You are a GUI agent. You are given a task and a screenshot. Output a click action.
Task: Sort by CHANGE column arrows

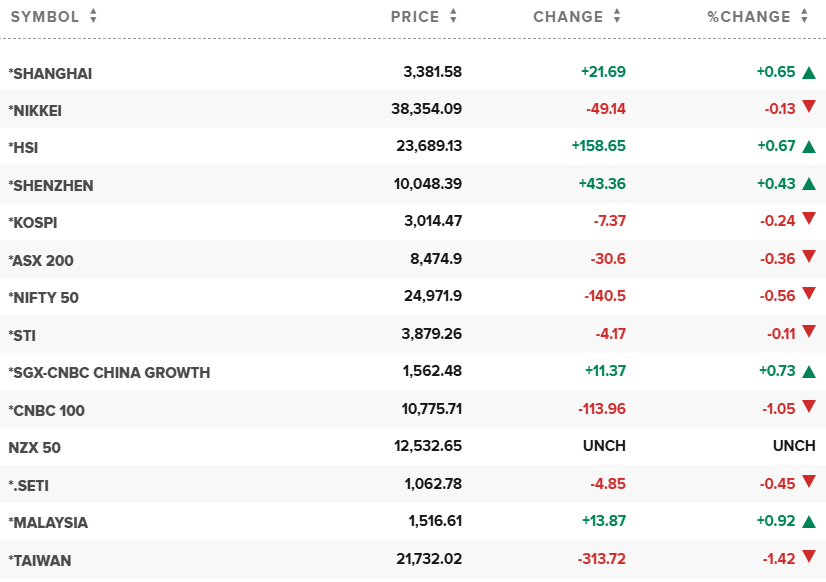[617, 17]
